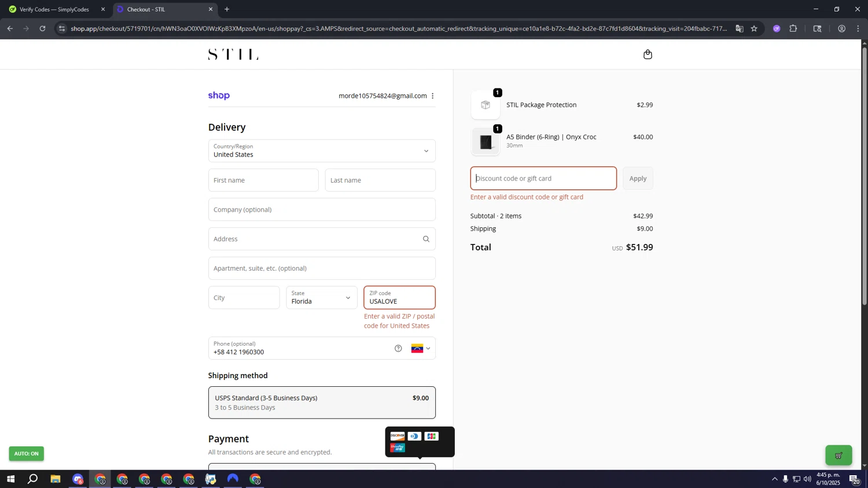This screenshot has width=868, height=488.
Task: Click the A5 Binder product thumbnail
Action: coord(486,142)
